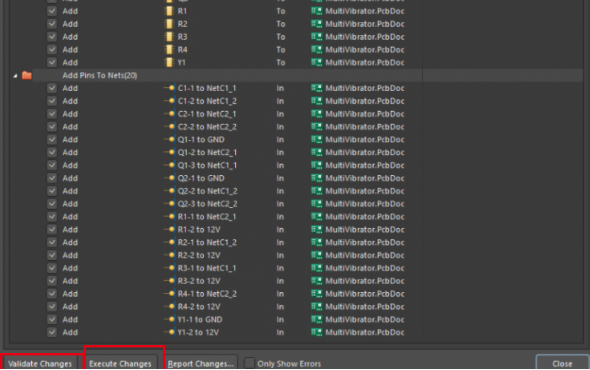Select the R2-1 to NetC1_2 entry
The image size is (590, 370).
coord(207,242)
